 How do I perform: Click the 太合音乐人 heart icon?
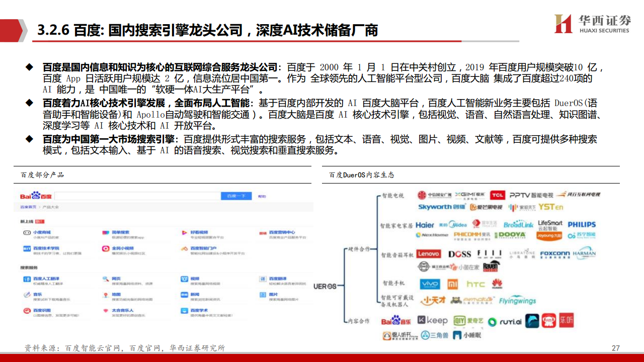[x=106, y=311]
